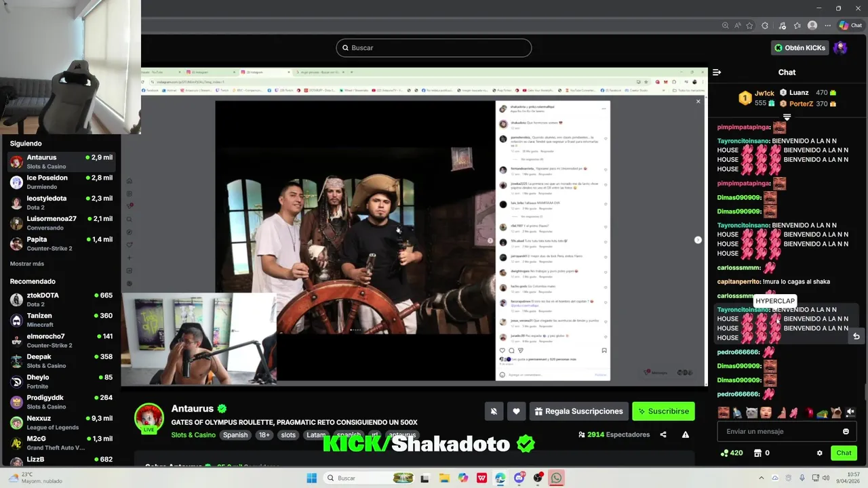The image size is (868, 488).
Task: Open the Windows Start button
Action: (311, 478)
